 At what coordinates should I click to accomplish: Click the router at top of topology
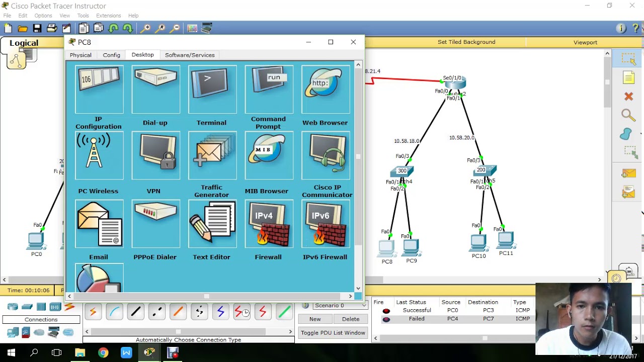click(455, 83)
